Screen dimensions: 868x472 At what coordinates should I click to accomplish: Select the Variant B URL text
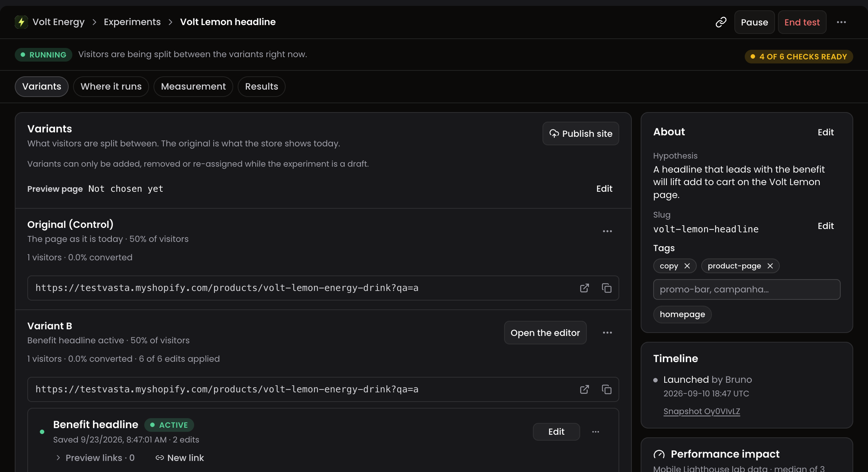[227, 389]
